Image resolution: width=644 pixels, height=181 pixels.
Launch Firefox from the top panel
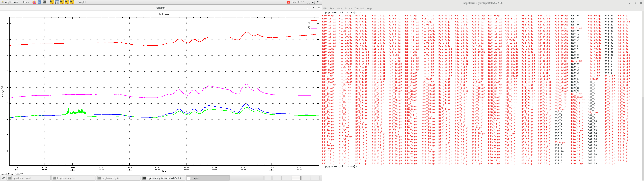pos(34,2)
